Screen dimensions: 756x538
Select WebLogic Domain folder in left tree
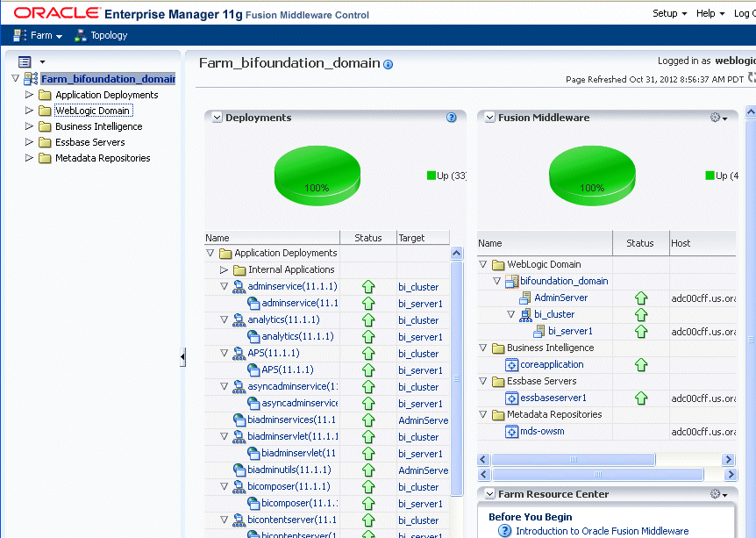pyautogui.click(x=93, y=111)
